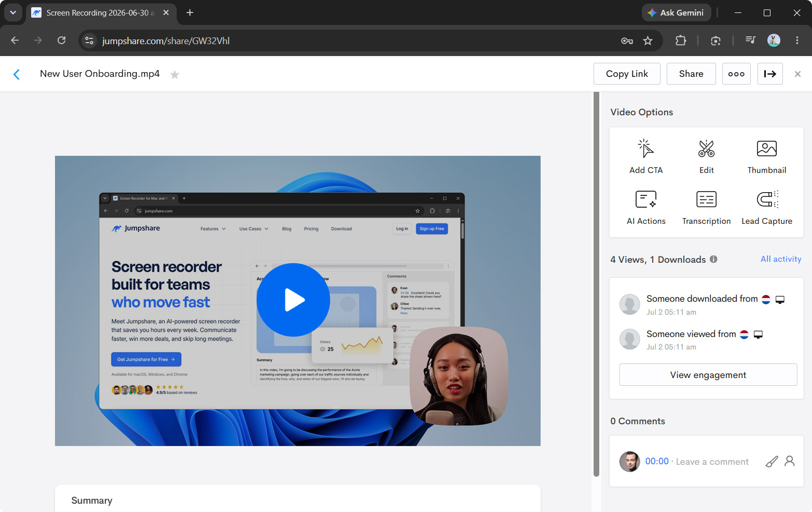Open the three-dots more options menu

pos(736,74)
